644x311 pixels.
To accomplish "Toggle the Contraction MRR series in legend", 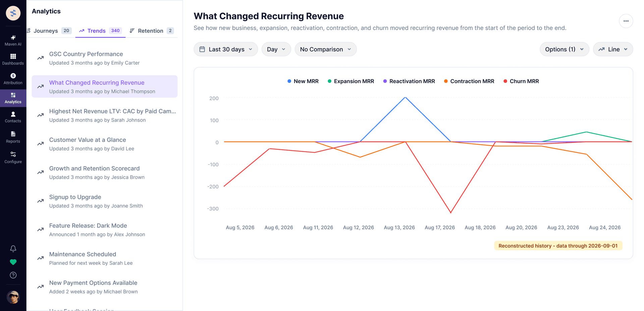I will (x=469, y=81).
